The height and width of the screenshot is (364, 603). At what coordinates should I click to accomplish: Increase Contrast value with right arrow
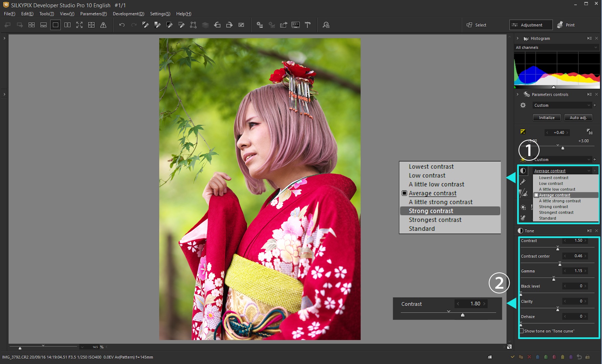tap(586, 241)
